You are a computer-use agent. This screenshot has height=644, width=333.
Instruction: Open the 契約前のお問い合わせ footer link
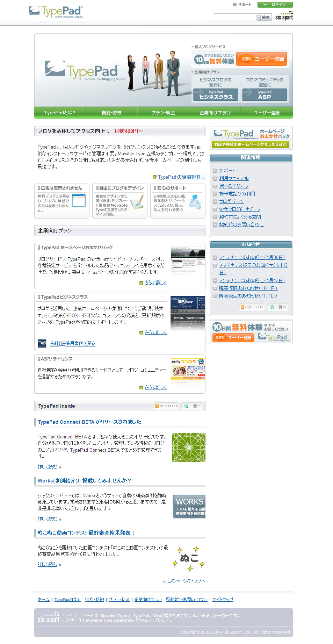[187, 599]
